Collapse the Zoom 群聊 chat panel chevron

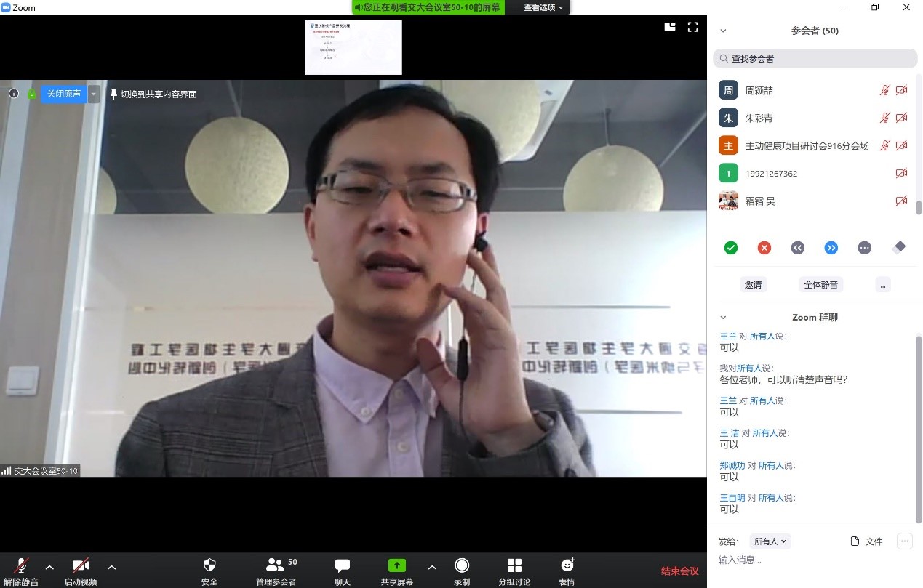click(x=723, y=318)
